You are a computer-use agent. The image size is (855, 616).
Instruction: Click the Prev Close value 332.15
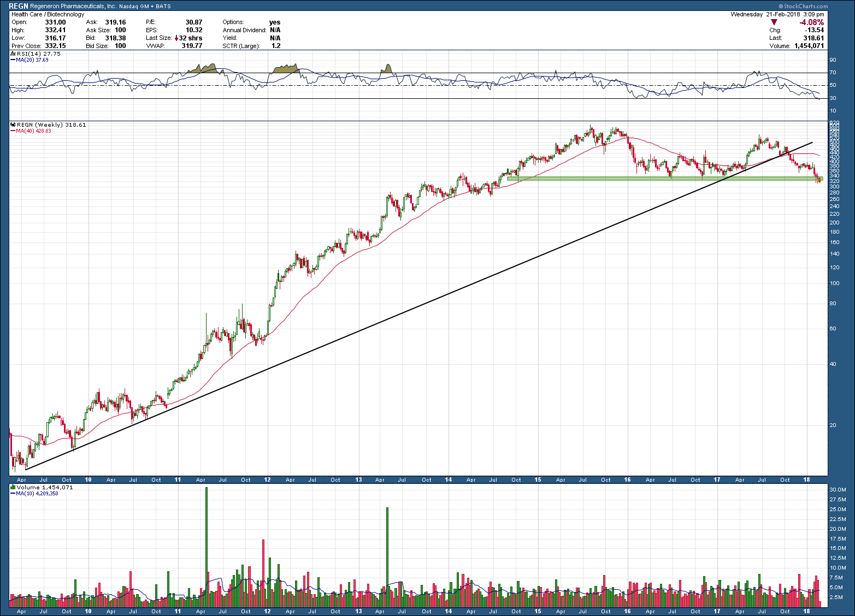(x=55, y=46)
